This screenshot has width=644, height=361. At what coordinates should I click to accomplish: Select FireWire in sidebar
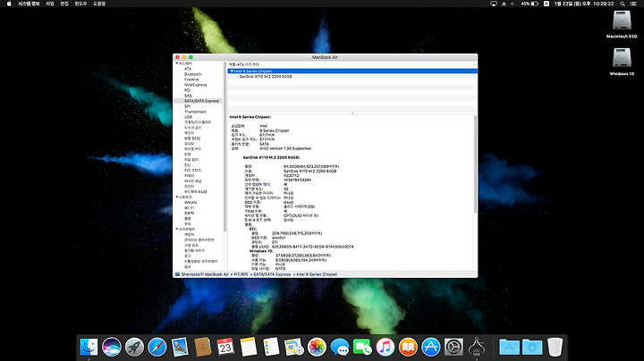click(191, 80)
